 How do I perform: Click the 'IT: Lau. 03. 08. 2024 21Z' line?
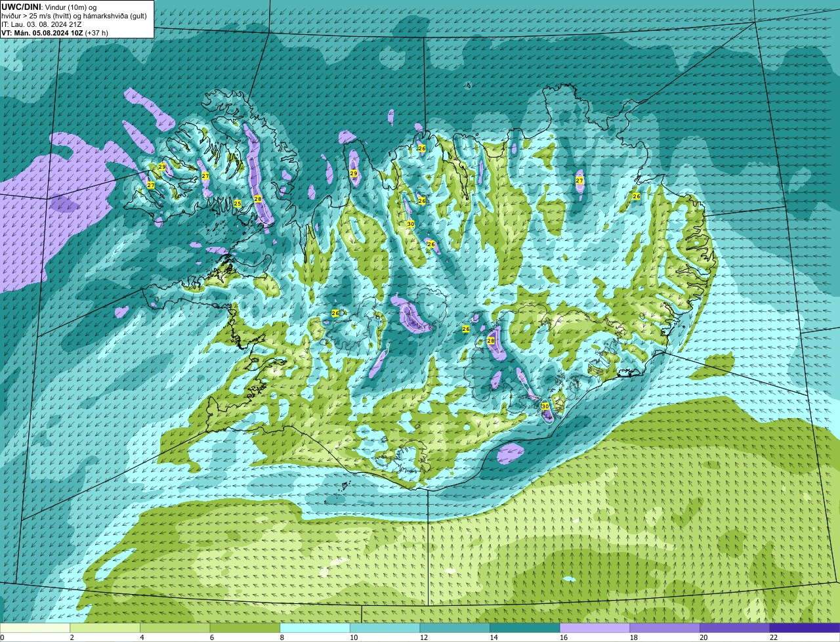[42, 24]
